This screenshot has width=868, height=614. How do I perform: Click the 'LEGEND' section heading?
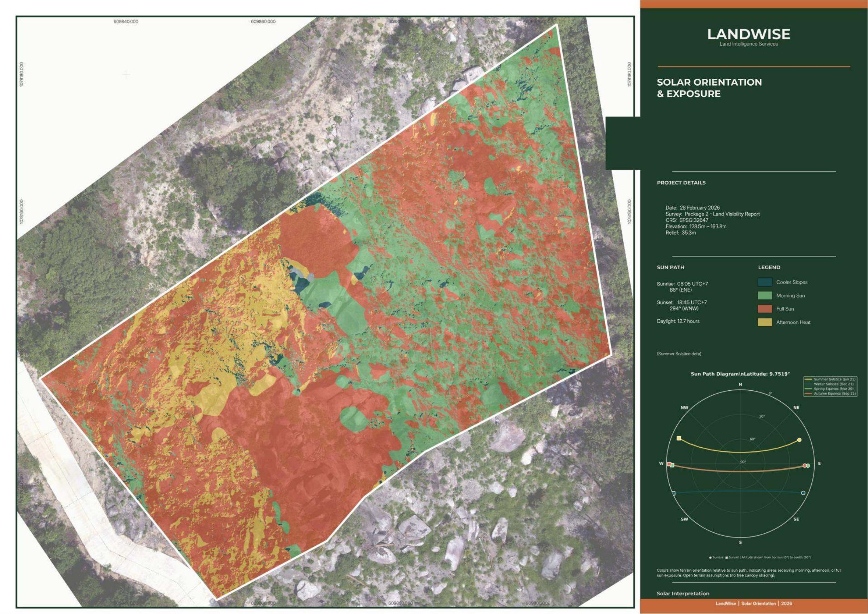pyautogui.click(x=769, y=267)
